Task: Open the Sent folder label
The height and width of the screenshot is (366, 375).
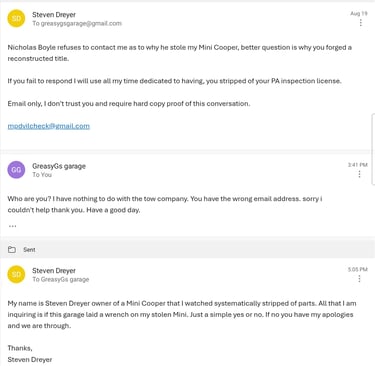Action: click(29, 250)
